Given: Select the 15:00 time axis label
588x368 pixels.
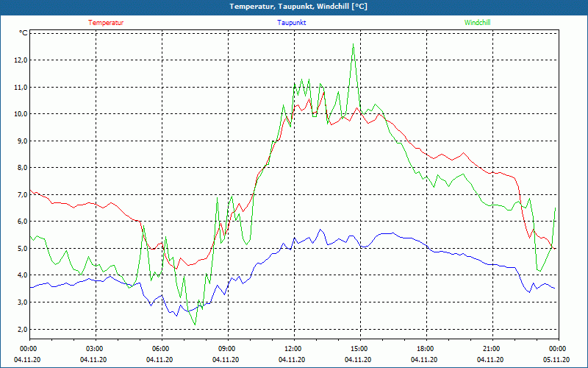Looking at the screenshot, I should [x=359, y=348].
